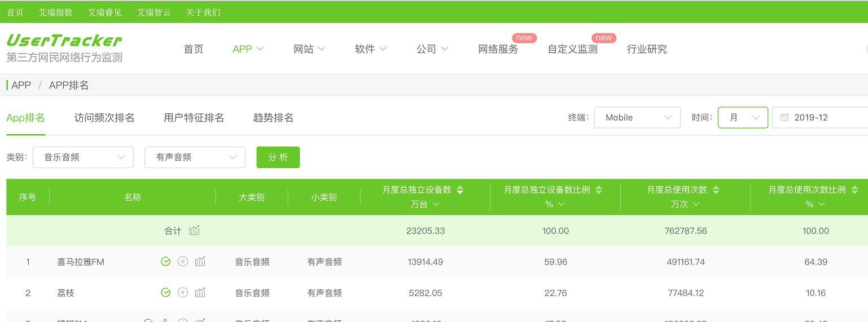868x322 pixels.
Task: Open the chart icon for 荔枝
Action: click(x=200, y=292)
